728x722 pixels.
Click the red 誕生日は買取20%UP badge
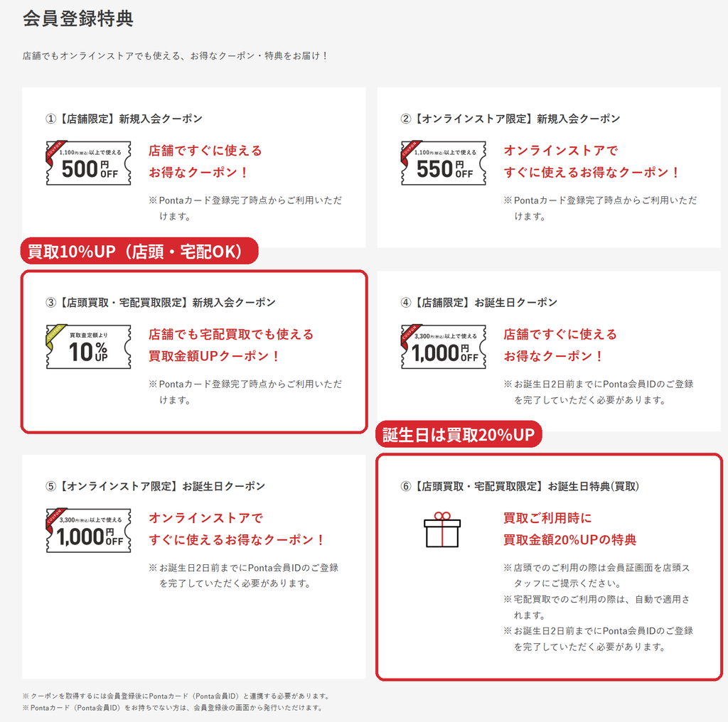point(459,434)
